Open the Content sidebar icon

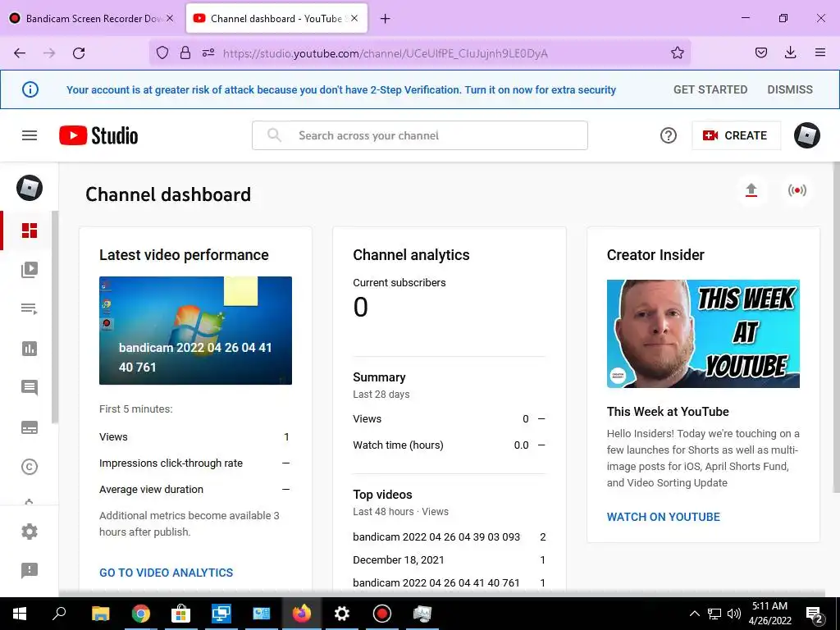pos(30,269)
